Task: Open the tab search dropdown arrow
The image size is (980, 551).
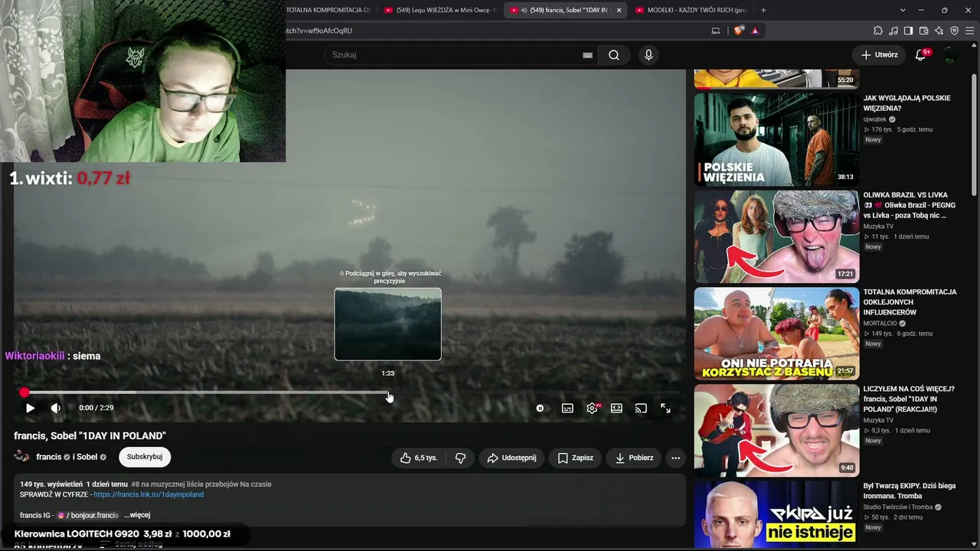Action: tap(903, 10)
